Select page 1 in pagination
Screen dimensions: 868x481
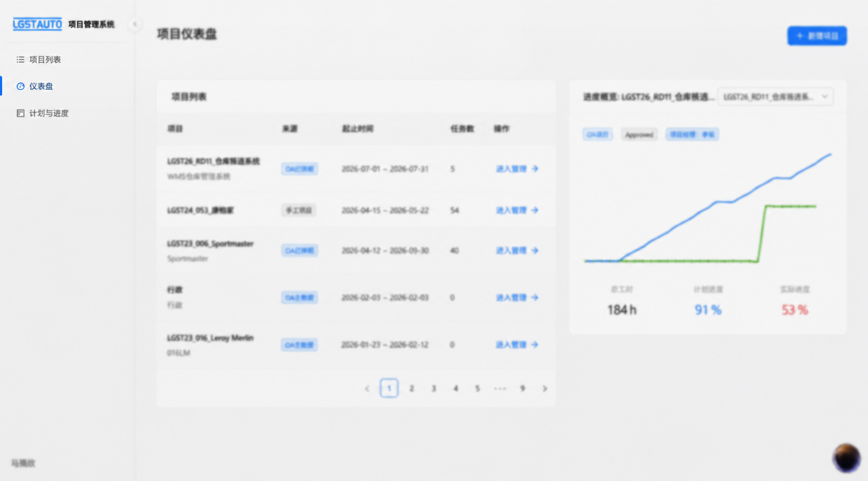tap(389, 388)
